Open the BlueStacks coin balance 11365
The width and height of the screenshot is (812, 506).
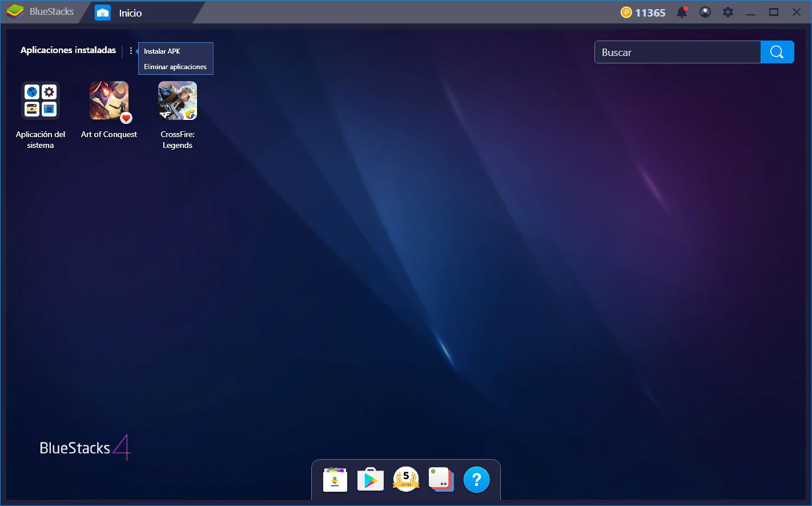click(x=643, y=13)
